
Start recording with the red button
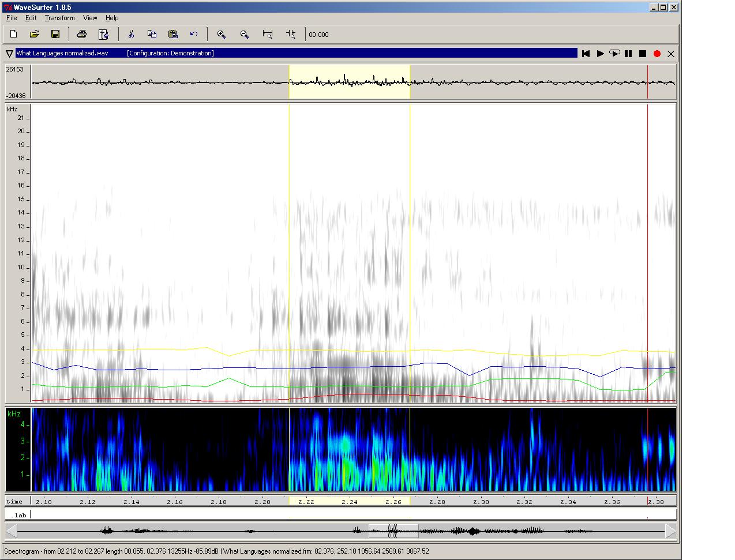tap(657, 54)
